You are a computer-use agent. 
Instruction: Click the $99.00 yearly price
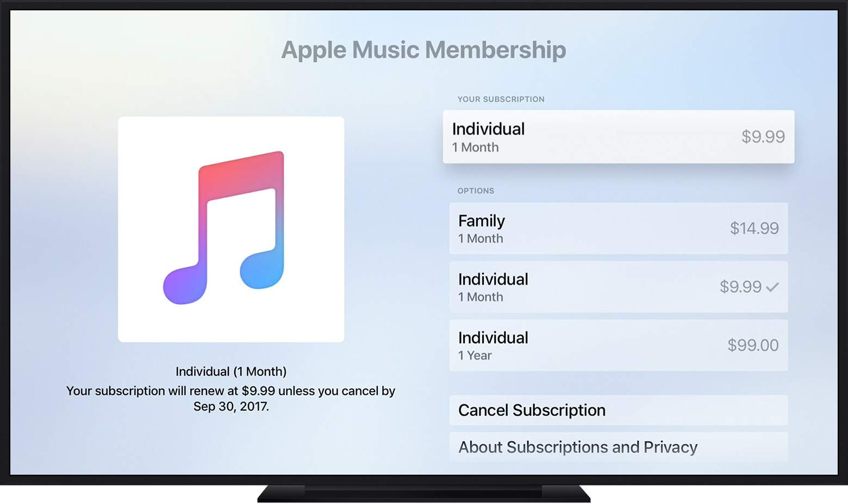click(753, 345)
